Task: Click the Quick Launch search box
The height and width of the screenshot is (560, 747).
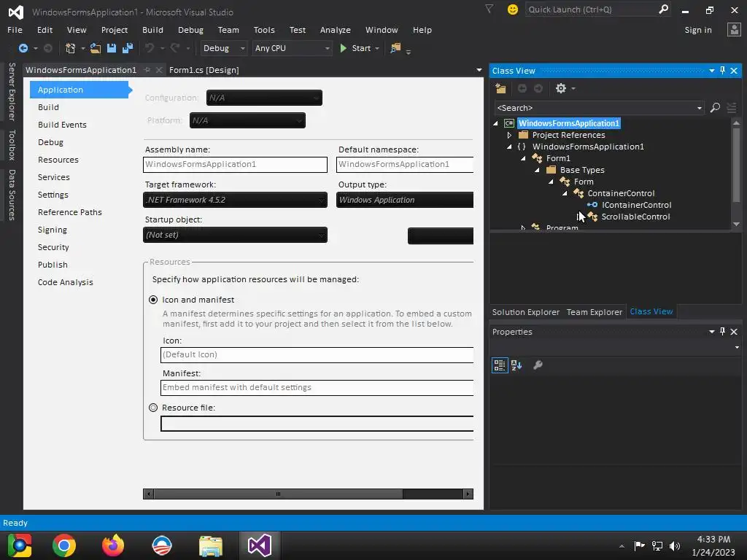Action: 592,9
